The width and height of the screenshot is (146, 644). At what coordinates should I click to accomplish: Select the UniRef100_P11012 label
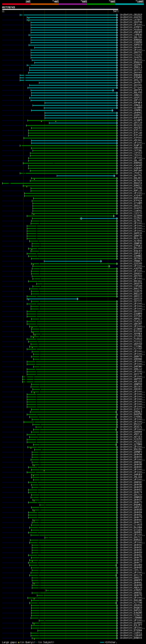coord(131,342)
